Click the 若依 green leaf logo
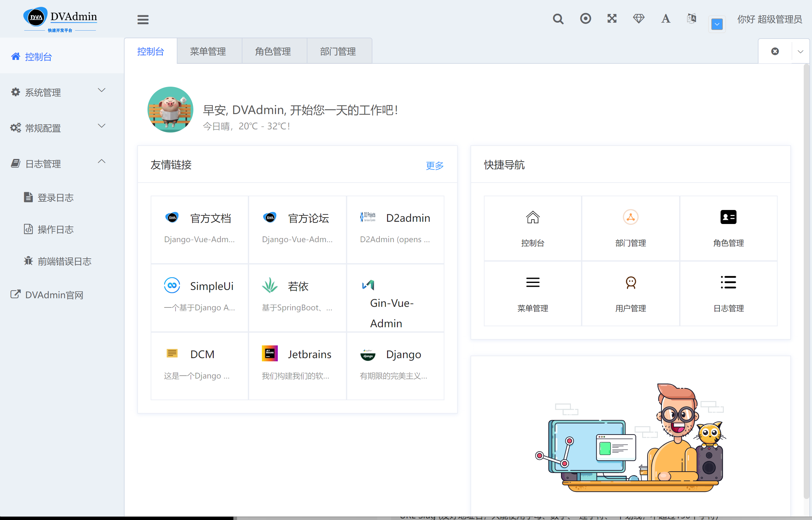The width and height of the screenshot is (812, 520). [269, 285]
